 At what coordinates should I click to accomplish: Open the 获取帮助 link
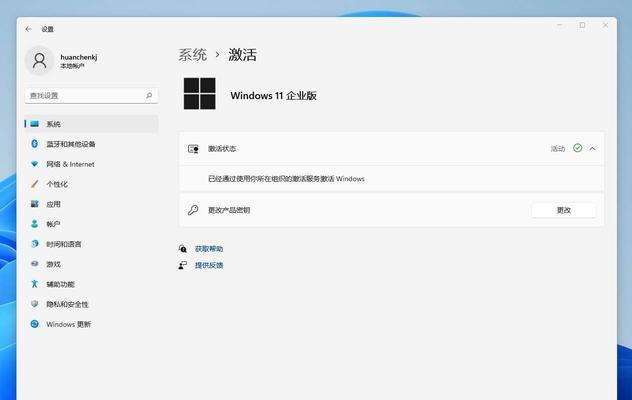point(209,249)
